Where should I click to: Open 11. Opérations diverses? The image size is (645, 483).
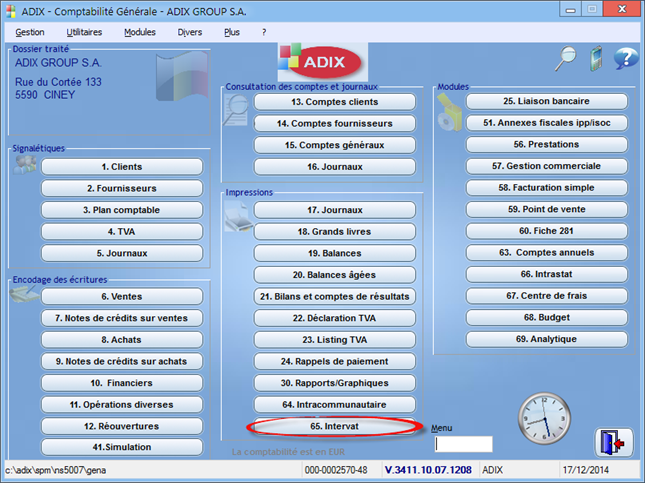(122, 404)
